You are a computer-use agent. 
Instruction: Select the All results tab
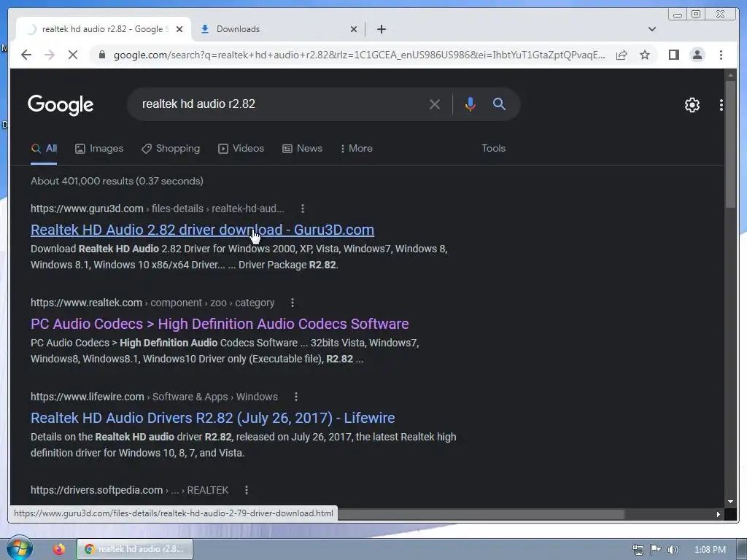(44, 149)
